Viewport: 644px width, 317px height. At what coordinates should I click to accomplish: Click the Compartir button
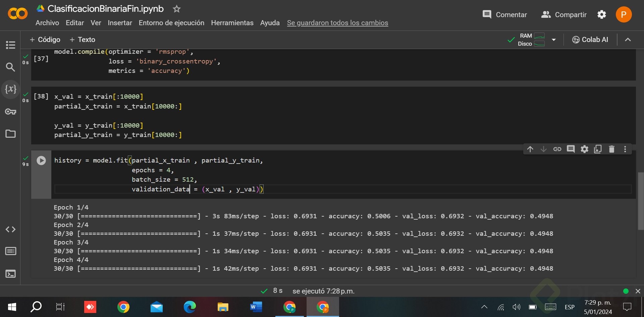[x=564, y=15]
